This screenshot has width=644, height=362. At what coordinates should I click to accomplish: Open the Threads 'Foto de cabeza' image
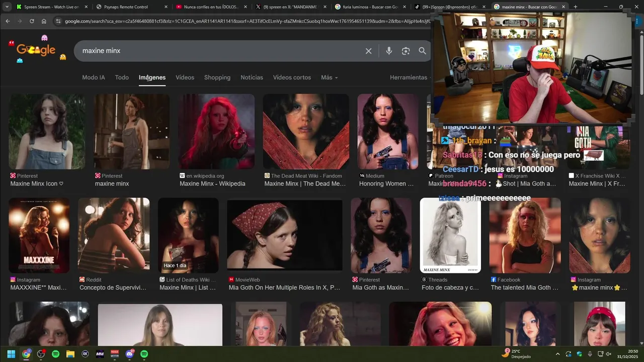click(450, 235)
